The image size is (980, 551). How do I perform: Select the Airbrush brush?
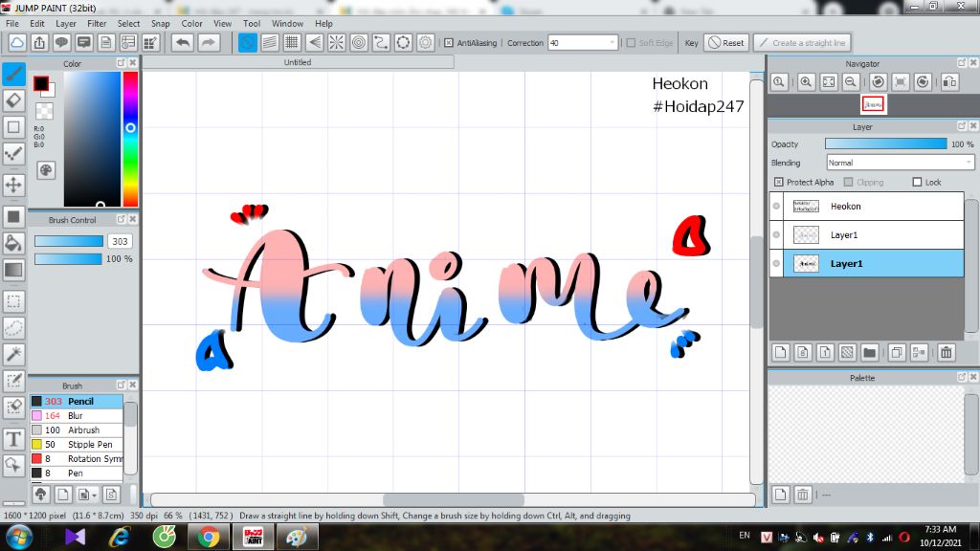pos(77,430)
